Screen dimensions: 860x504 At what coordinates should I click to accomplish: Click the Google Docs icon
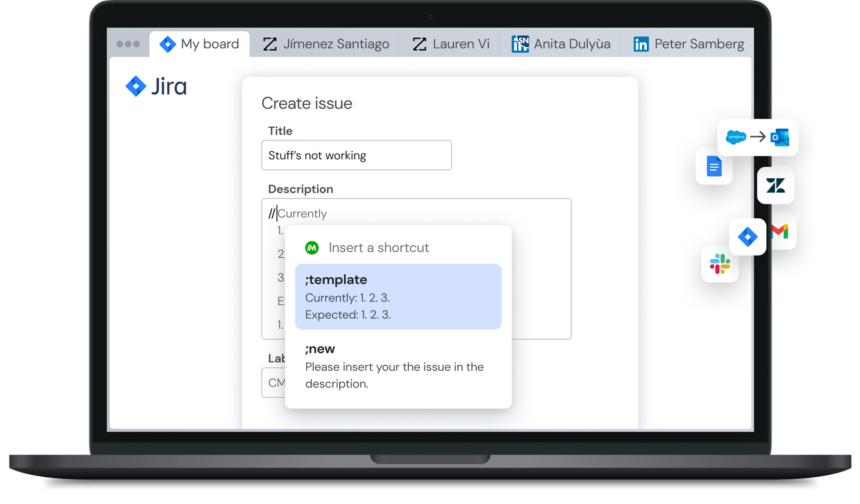(x=713, y=167)
